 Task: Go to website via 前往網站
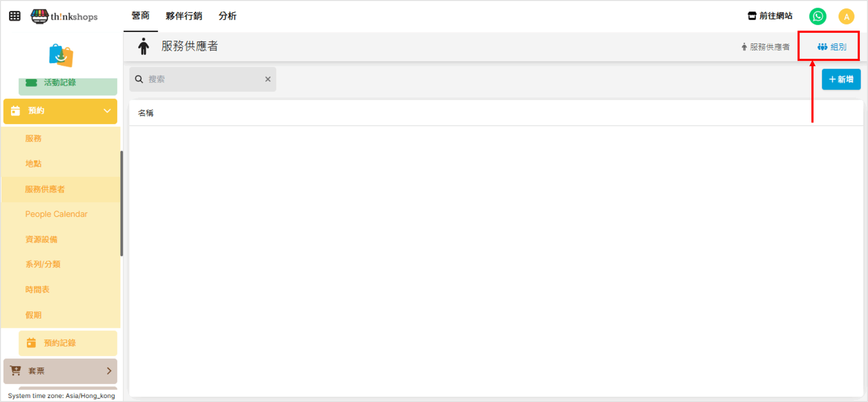(770, 16)
